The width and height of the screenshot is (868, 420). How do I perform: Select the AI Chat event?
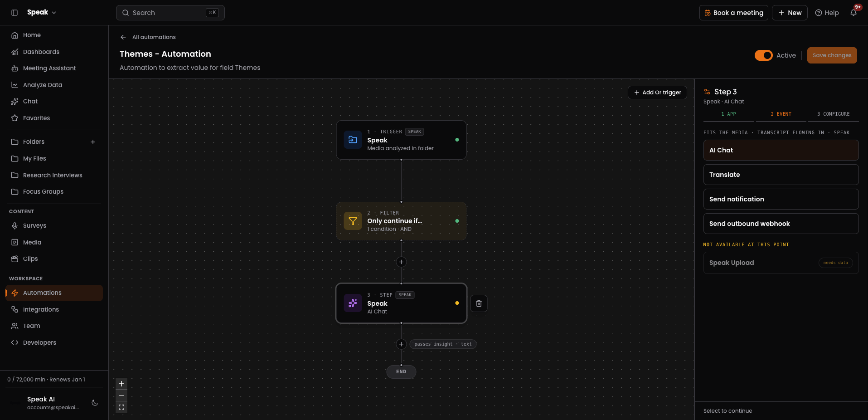[x=781, y=150]
